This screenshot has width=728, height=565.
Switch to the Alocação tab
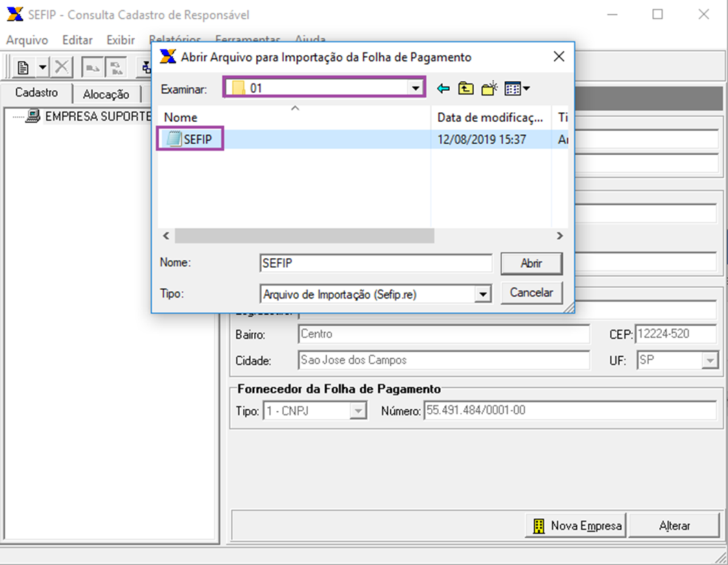click(x=106, y=94)
